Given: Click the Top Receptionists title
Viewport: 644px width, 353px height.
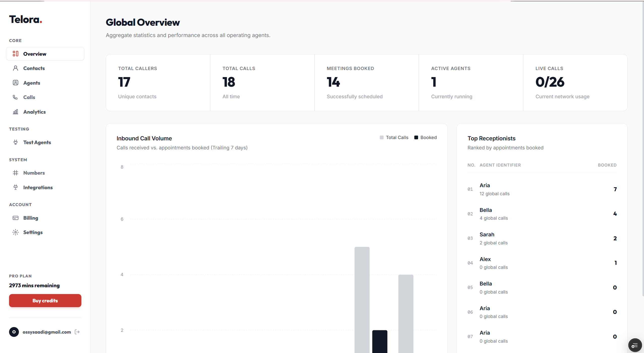Looking at the screenshot, I should coord(491,138).
